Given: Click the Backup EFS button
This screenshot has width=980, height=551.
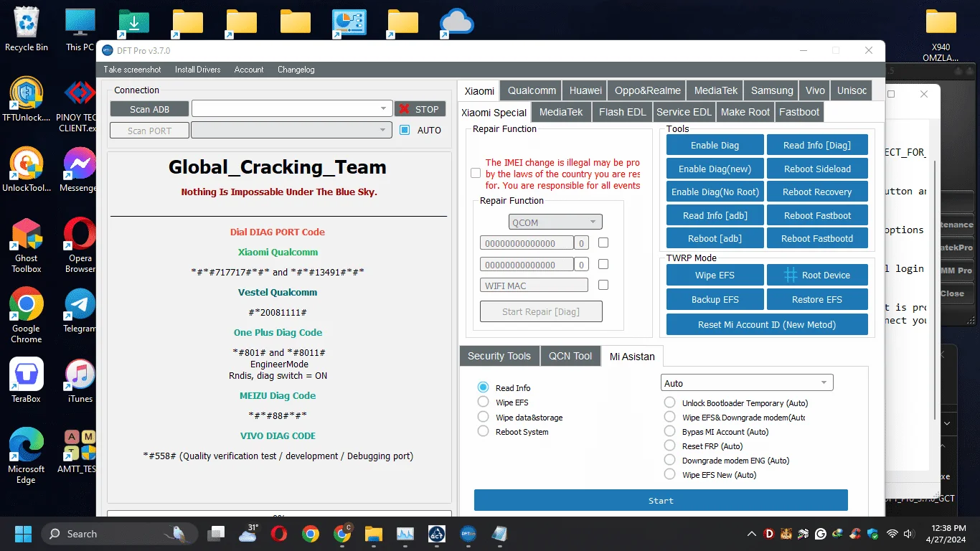Looking at the screenshot, I should (715, 299).
